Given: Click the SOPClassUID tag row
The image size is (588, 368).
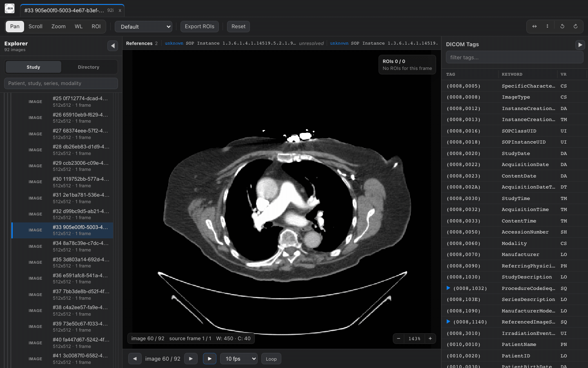Looking at the screenshot, I should (514, 131).
